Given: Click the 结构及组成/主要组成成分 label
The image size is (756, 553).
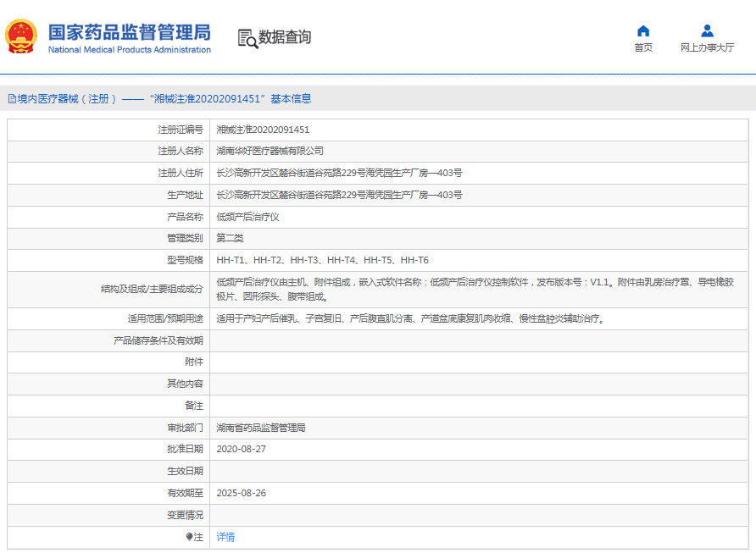Looking at the screenshot, I should [x=153, y=289].
